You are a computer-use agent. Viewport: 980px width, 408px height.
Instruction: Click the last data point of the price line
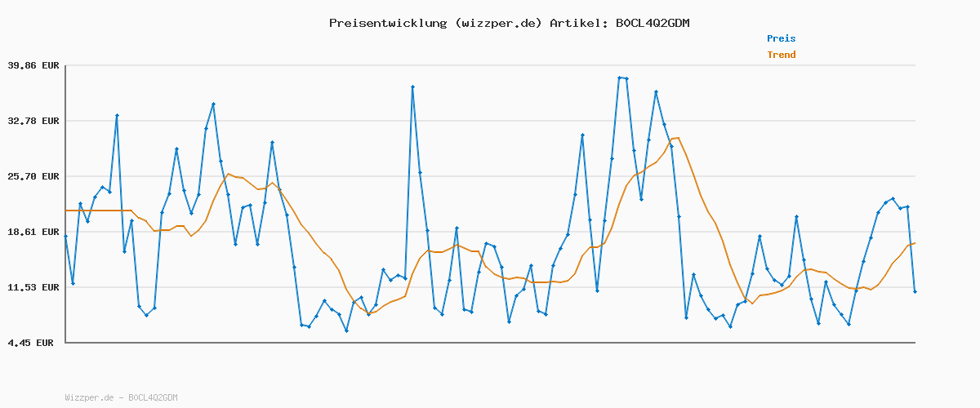click(915, 291)
